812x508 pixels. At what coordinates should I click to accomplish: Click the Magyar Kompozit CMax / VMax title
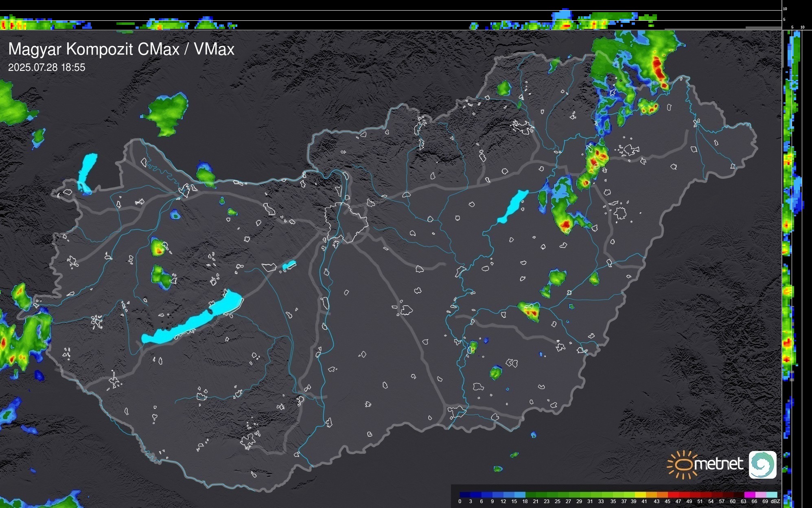(x=121, y=49)
